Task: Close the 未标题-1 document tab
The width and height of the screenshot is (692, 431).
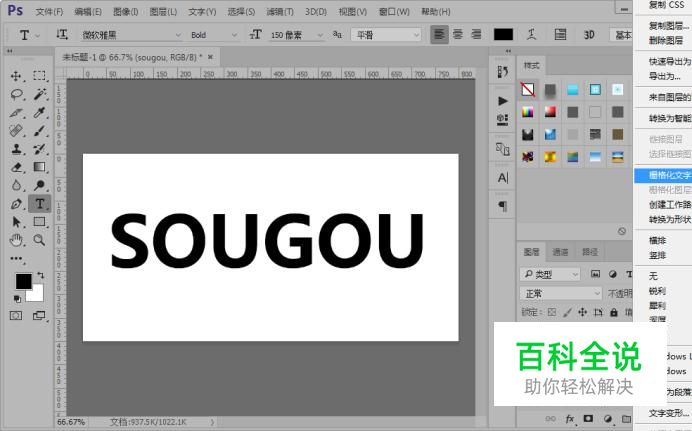Action: coord(210,57)
